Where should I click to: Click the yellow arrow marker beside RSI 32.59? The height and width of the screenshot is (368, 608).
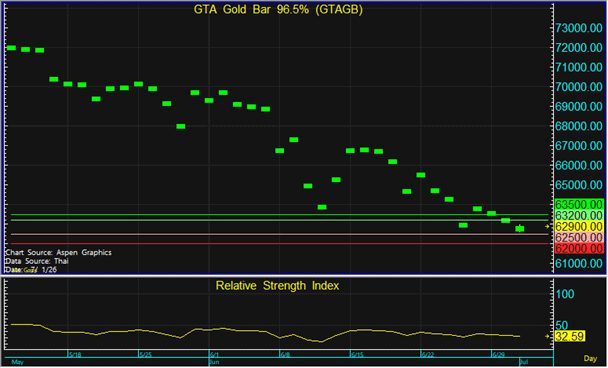[x=547, y=337]
